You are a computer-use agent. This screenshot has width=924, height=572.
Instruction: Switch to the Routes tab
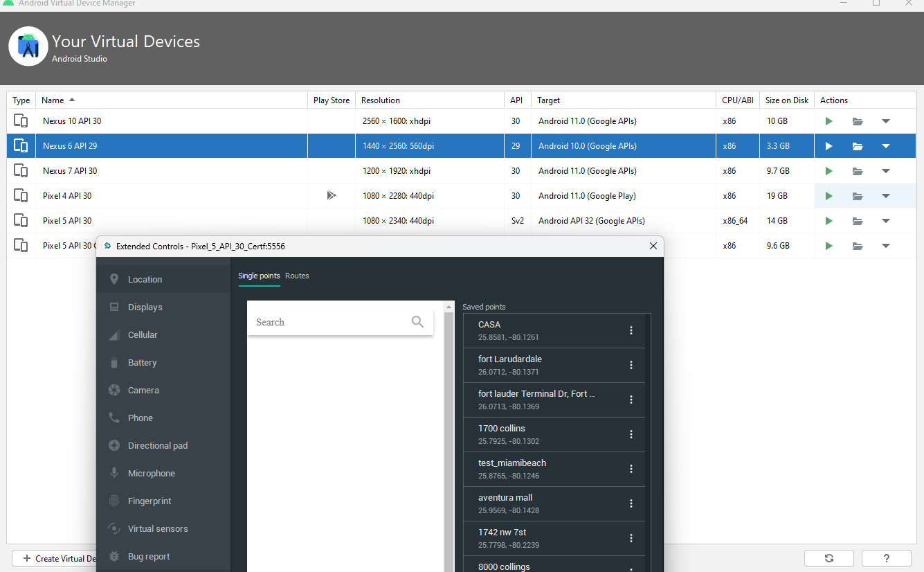(297, 276)
